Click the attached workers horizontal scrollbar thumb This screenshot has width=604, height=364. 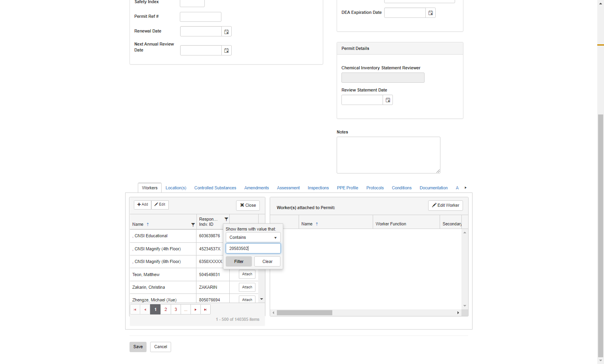coord(304,313)
